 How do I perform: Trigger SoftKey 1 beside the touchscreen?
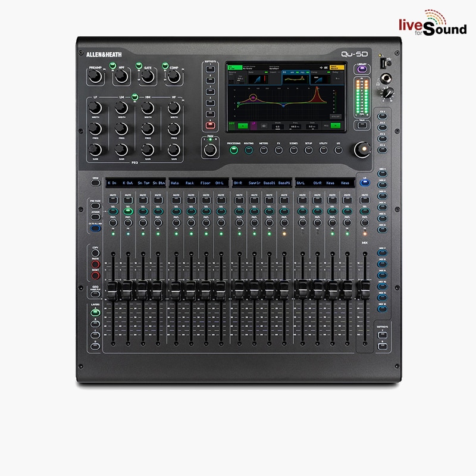210,69
